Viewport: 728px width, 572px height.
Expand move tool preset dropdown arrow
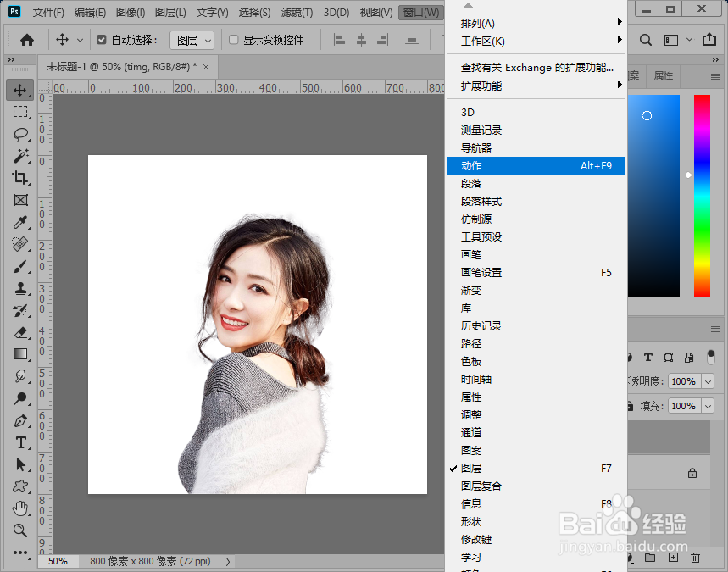click(80, 41)
